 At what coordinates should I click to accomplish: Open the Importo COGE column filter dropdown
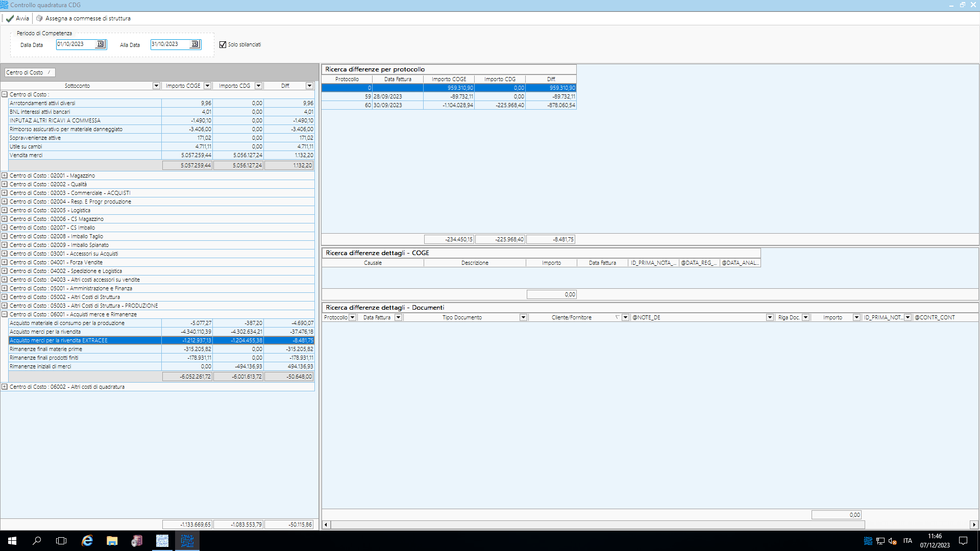(207, 86)
